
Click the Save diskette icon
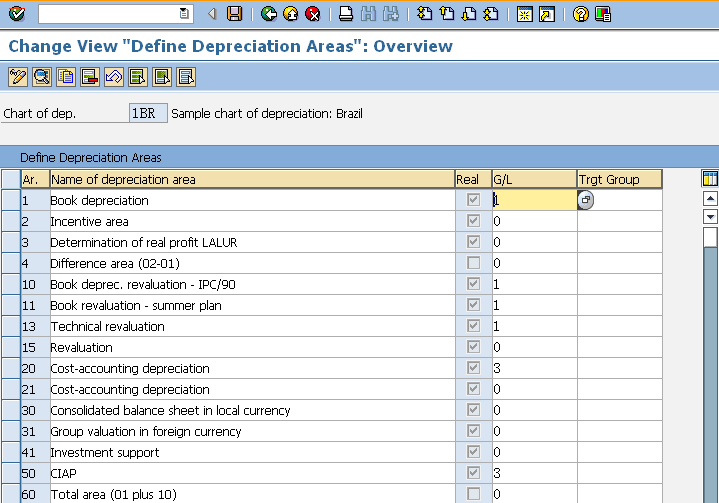[x=234, y=14]
